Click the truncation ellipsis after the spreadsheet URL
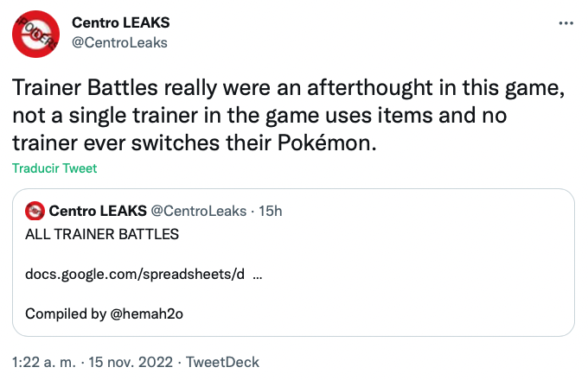588x380 pixels. [258, 276]
